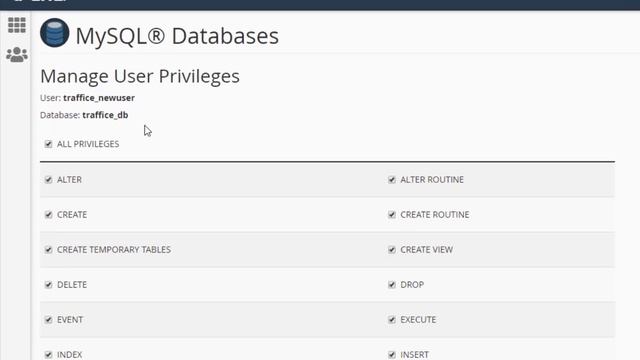Click the MySQL database cylinder icon
The image size is (640, 360).
(x=55, y=33)
